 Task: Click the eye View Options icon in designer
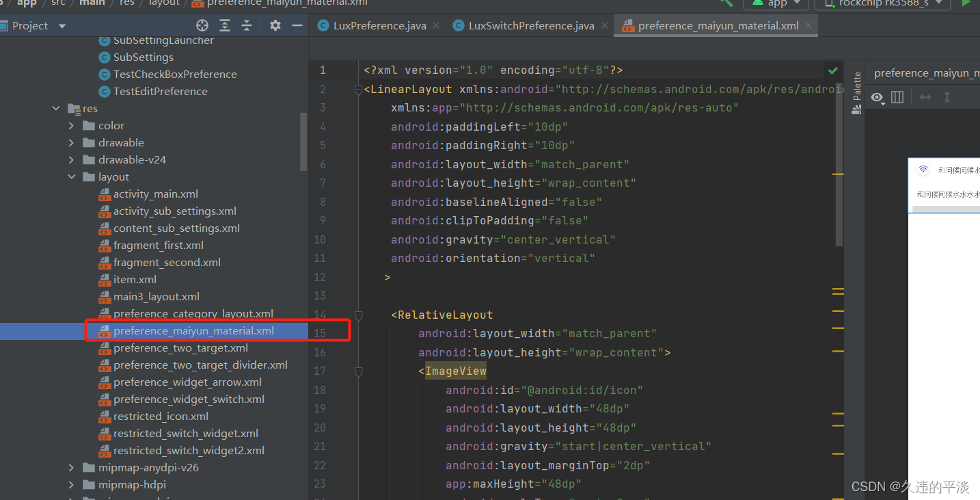877,97
